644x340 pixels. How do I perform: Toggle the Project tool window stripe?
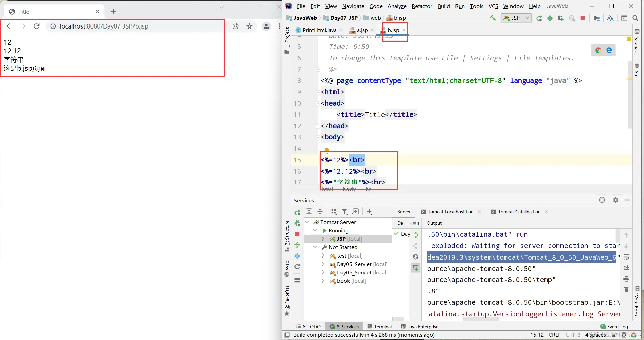point(287,40)
